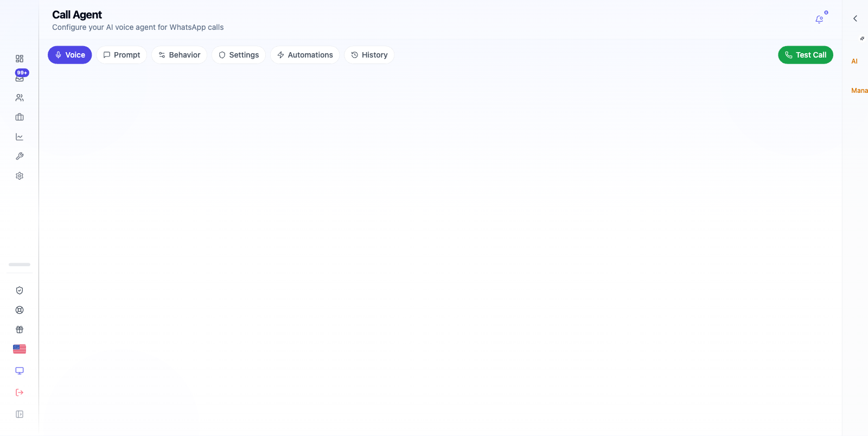
Task: Click the orange Mana label in right panel
Action: click(x=859, y=91)
